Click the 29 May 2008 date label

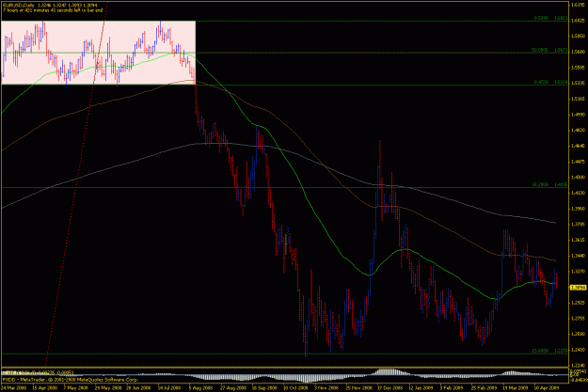click(108, 388)
